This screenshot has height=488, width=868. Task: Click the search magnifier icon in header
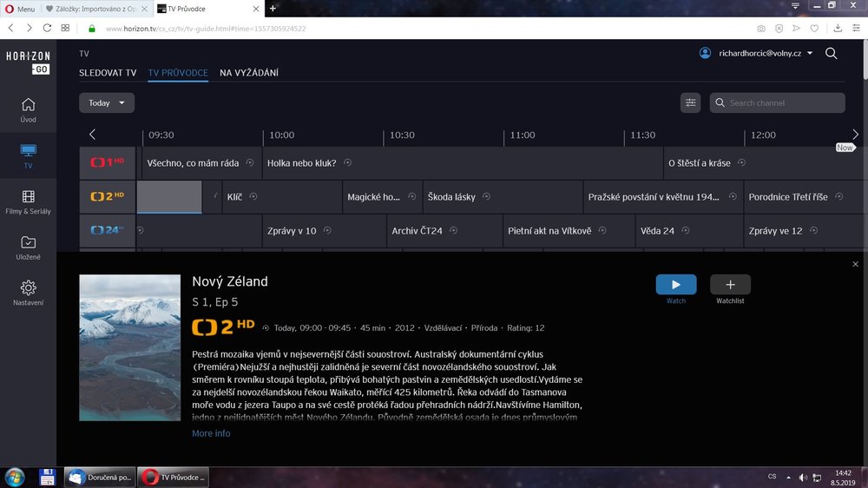pos(831,54)
